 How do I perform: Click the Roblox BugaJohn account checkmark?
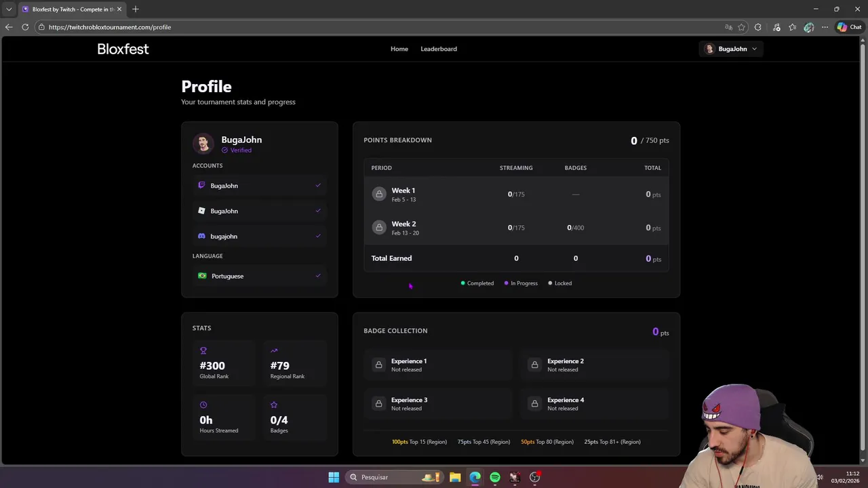(318, 210)
